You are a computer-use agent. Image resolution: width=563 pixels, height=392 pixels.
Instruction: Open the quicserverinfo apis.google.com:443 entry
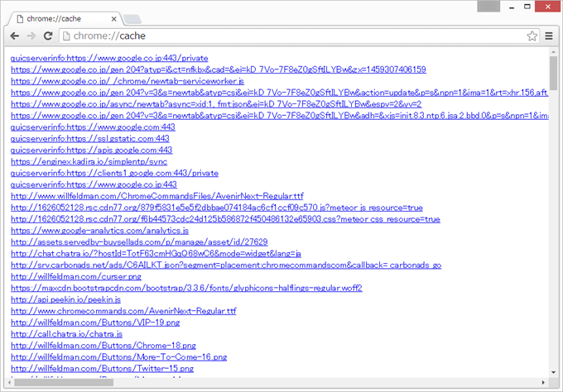91,151
